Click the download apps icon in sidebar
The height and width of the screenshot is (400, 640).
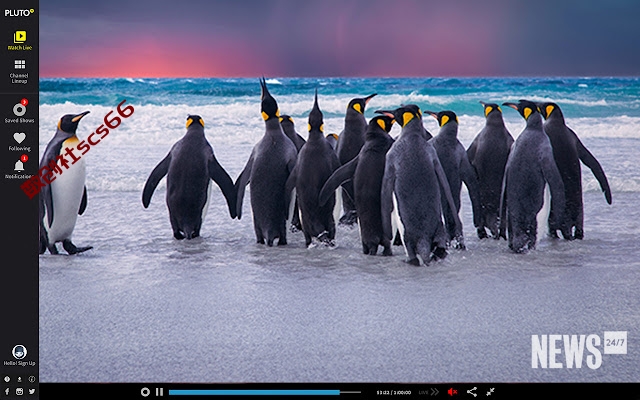pos(19,379)
